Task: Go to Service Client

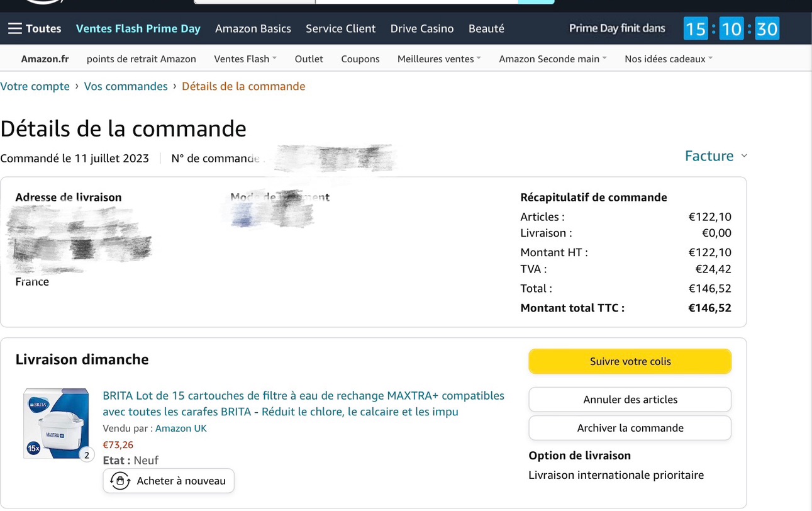Action: pyautogui.click(x=340, y=28)
